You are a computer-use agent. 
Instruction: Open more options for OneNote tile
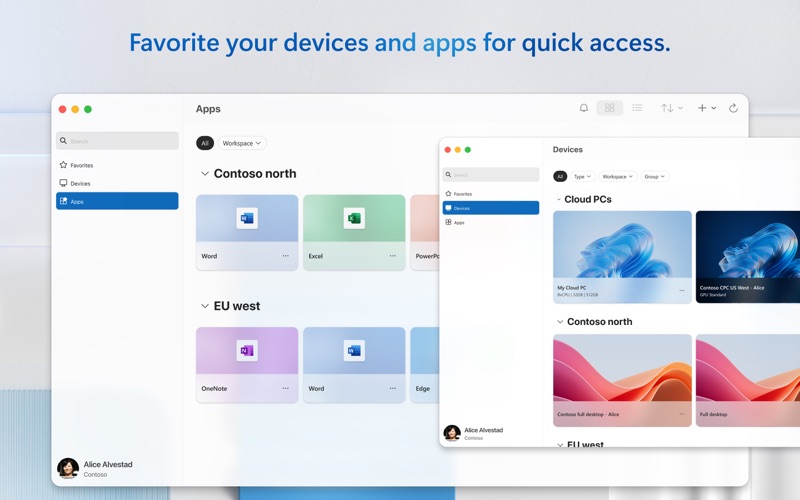[x=286, y=388]
